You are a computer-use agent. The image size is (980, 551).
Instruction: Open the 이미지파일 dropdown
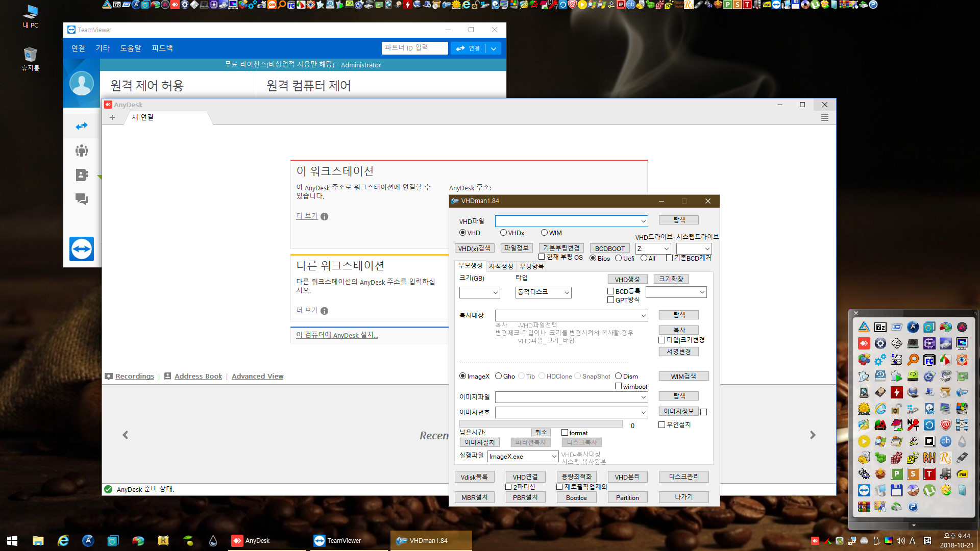(x=643, y=397)
